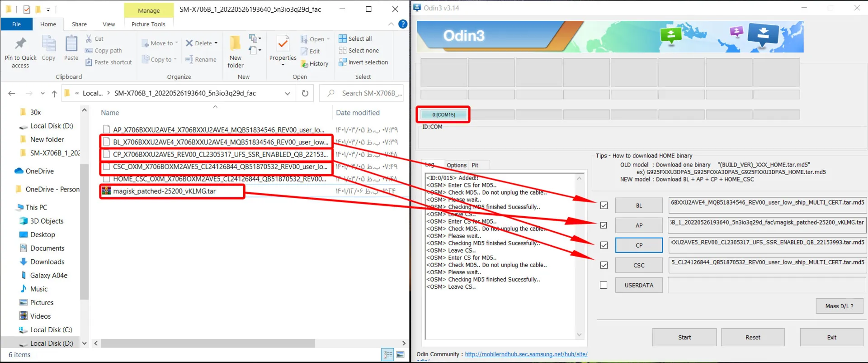The width and height of the screenshot is (868, 363).
Task: Click the USERDATA file path field
Action: point(767,285)
